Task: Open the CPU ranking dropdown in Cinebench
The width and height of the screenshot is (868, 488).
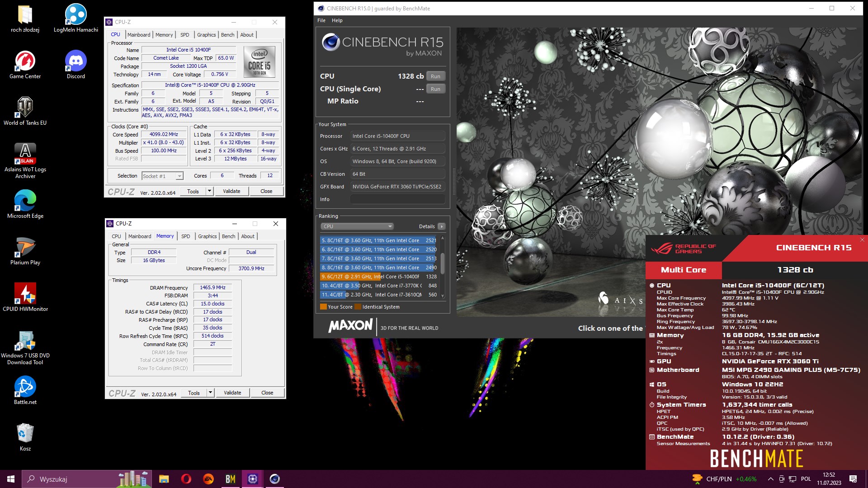Action: pos(357,226)
